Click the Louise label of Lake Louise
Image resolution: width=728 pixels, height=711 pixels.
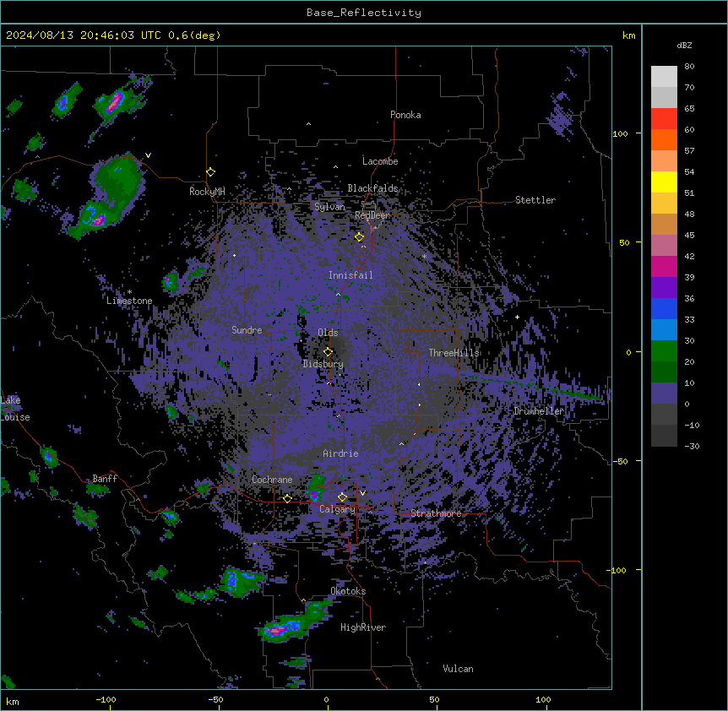(x=15, y=417)
